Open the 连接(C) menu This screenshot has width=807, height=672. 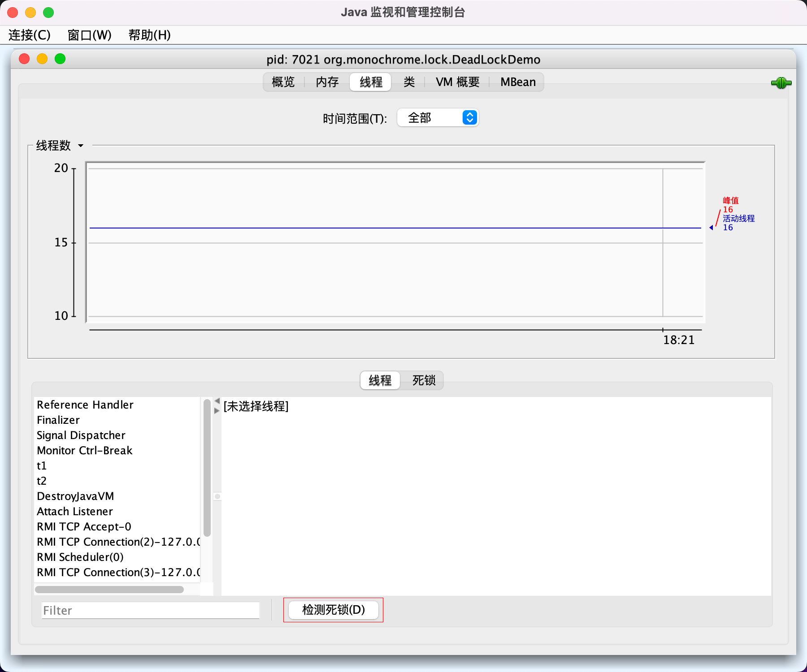point(30,35)
